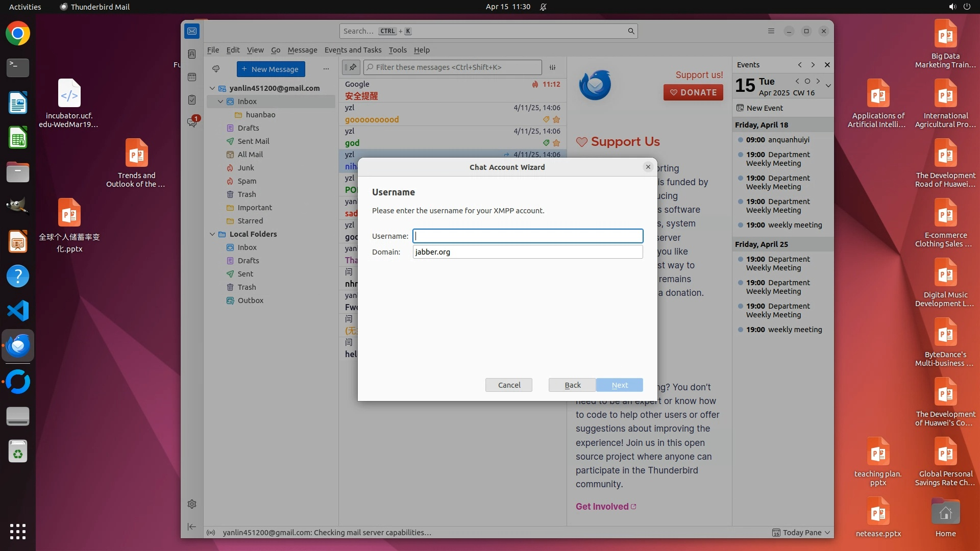The image size is (980, 551).
Task: Collapse the yanlin451200@gmail.com account tree
Action: [212, 88]
